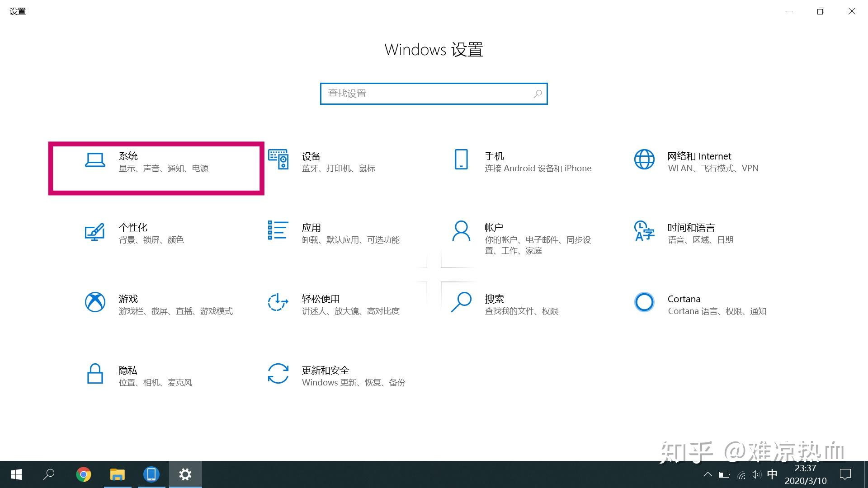Viewport: 868px width, 488px height.
Task: Toggle the 中 input method indicator
Action: click(772, 474)
